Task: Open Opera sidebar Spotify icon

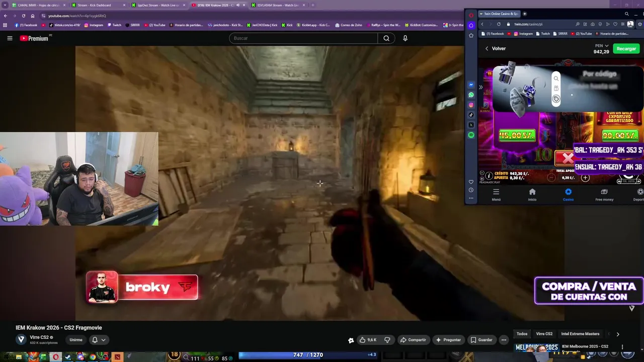Action: (471, 135)
